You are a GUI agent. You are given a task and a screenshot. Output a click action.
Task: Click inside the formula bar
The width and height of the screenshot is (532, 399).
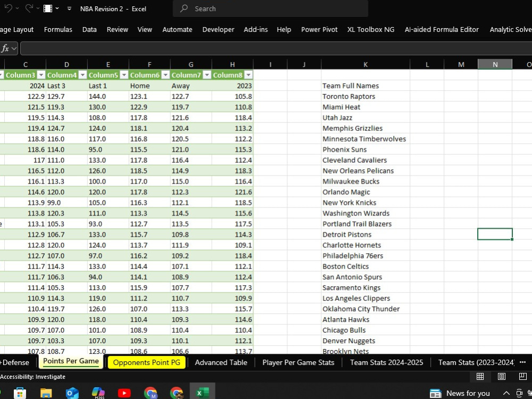click(x=276, y=48)
